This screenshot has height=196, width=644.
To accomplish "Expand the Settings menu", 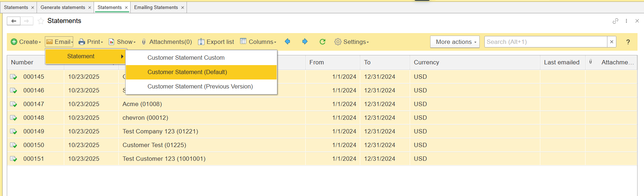I will coord(351,42).
